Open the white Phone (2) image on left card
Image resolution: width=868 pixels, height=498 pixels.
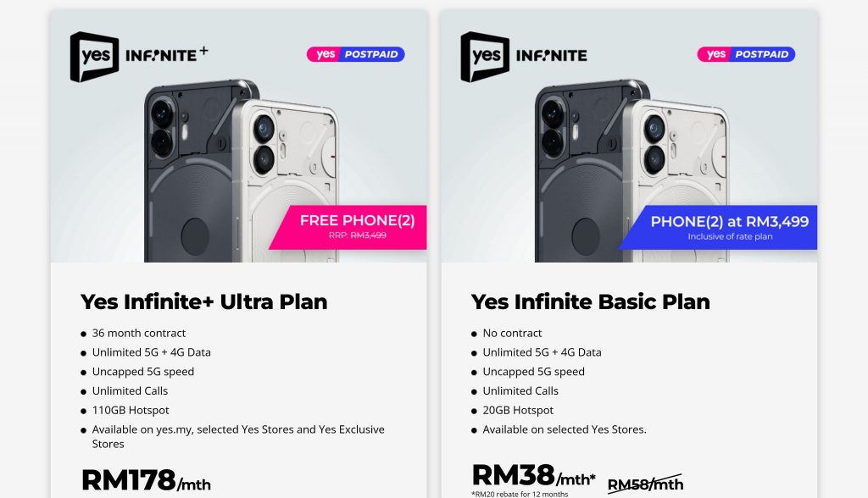click(x=287, y=181)
